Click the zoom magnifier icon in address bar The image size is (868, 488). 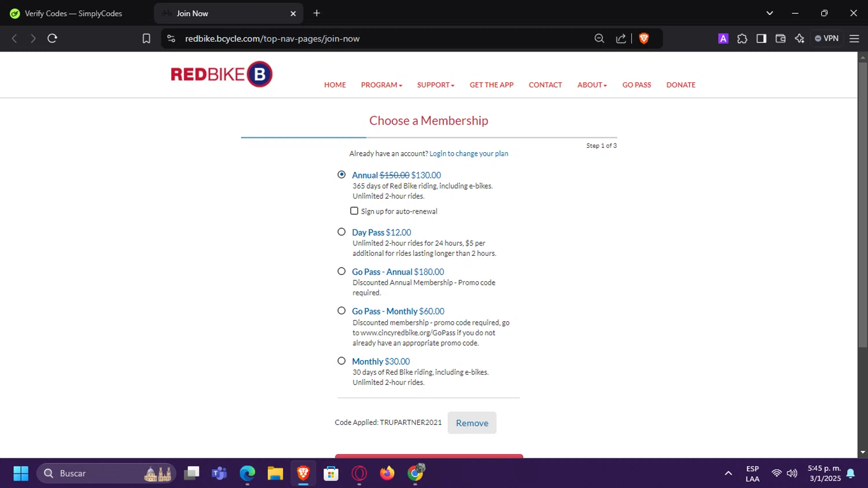599,38
